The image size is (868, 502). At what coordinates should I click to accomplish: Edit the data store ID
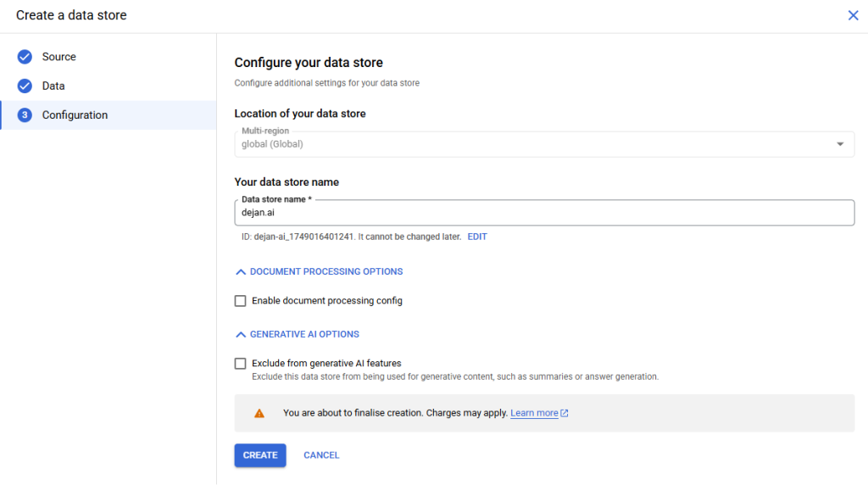pos(477,237)
